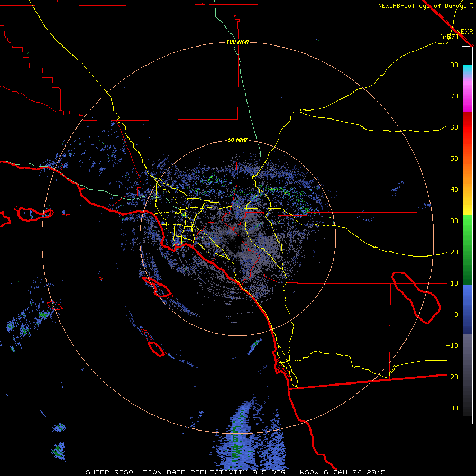The image size is (476, 476).
Task: Click the 0 value on the dBZ scale
Action: (456, 315)
